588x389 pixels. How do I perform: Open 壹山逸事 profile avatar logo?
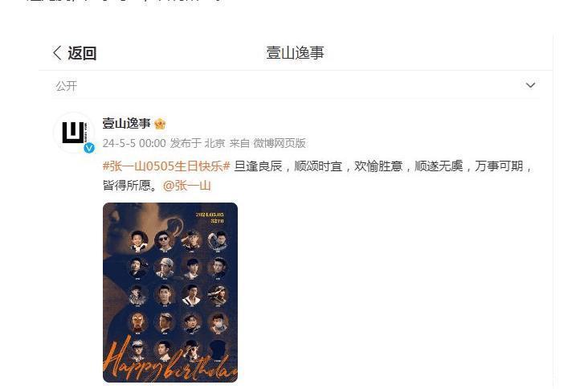click(74, 133)
